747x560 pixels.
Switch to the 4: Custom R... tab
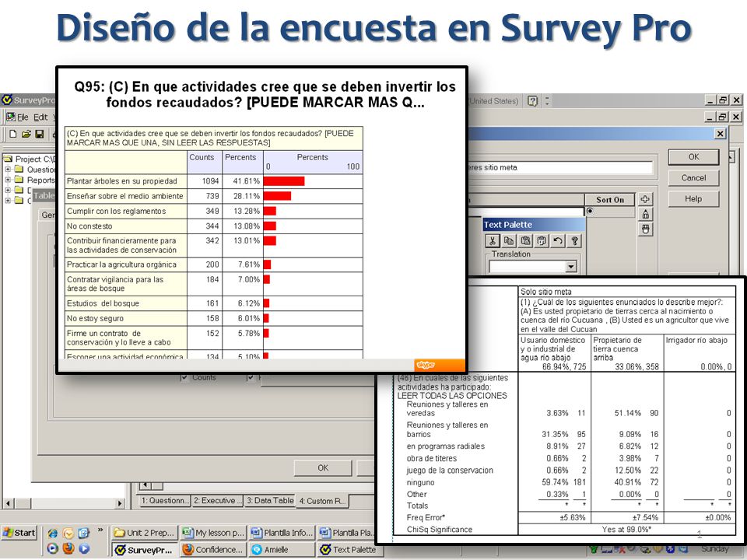click(323, 501)
